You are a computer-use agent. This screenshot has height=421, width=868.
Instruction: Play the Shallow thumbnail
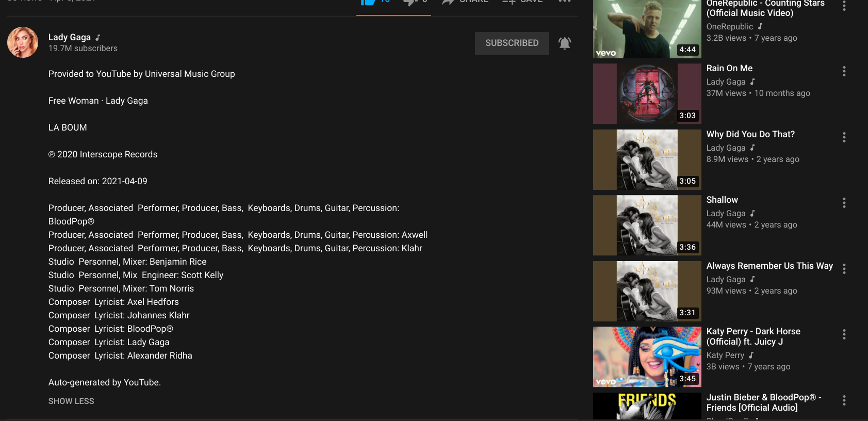[647, 225]
